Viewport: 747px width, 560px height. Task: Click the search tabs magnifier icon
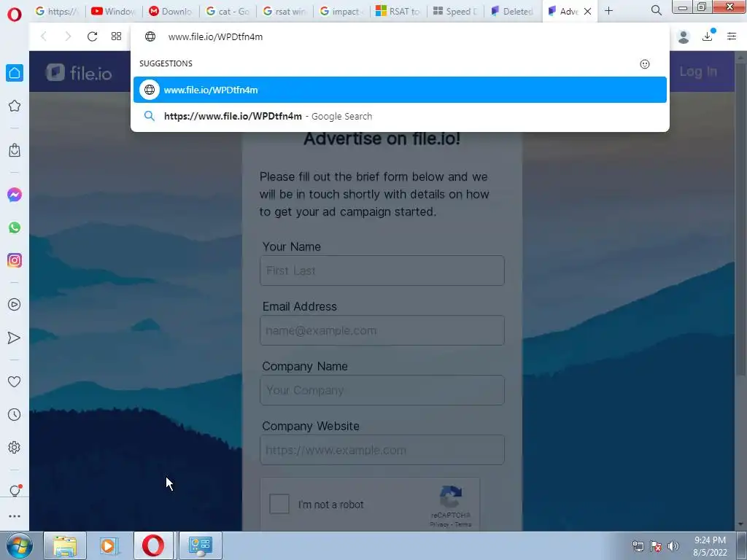click(657, 10)
